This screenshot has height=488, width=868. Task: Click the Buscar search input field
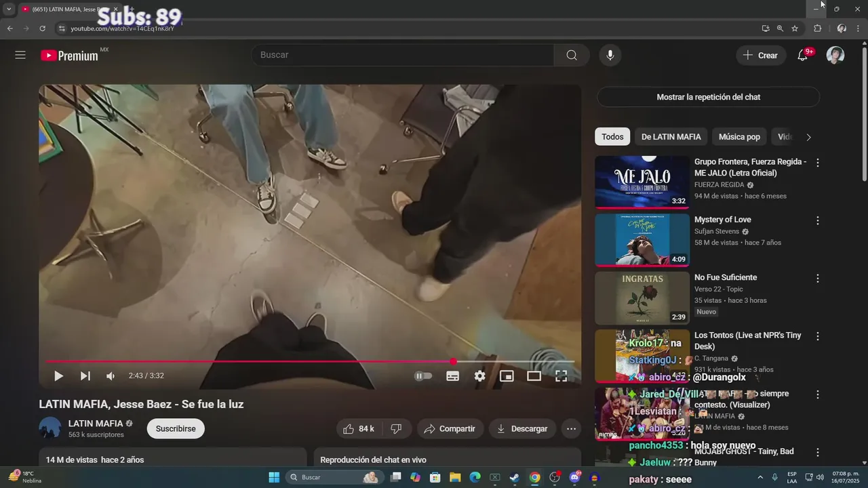coord(403,55)
